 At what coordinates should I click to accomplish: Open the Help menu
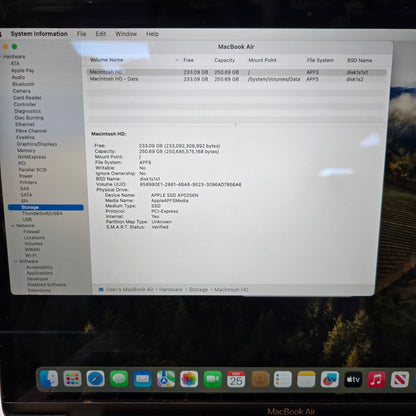pos(152,34)
